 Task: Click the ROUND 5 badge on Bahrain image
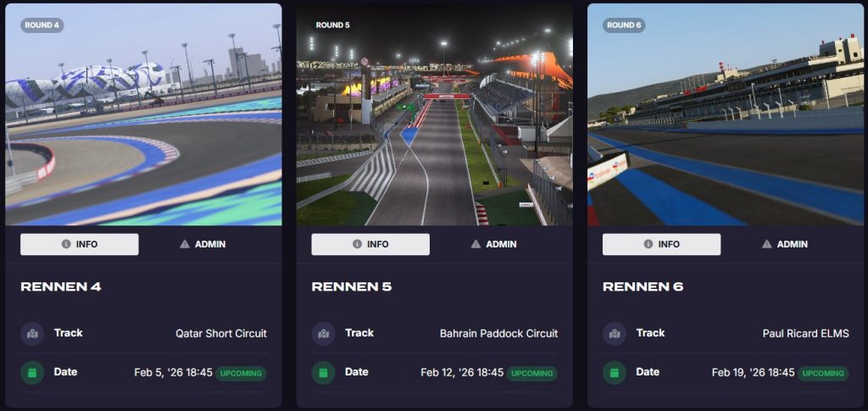[332, 25]
